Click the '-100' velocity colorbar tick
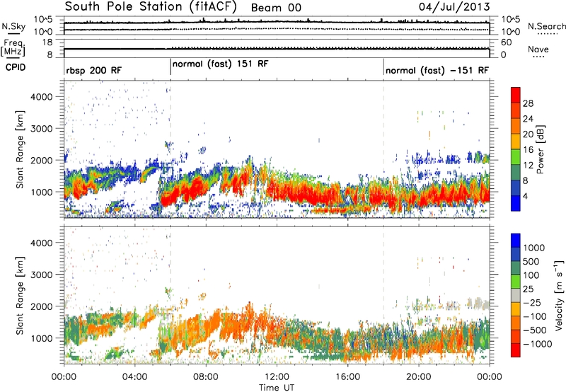 (534, 316)
